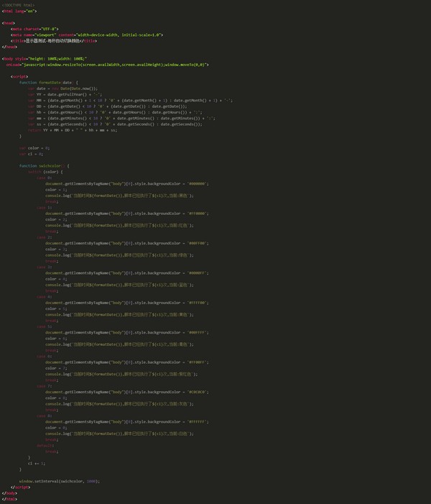Click the 'case 8:' label

tap(45, 416)
